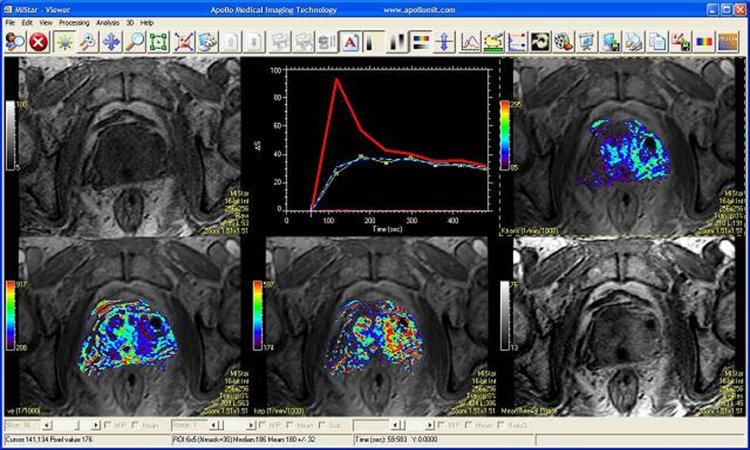Screen dimensions: 750x450
Task: Click the red peak on the time curve
Action: [336, 80]
